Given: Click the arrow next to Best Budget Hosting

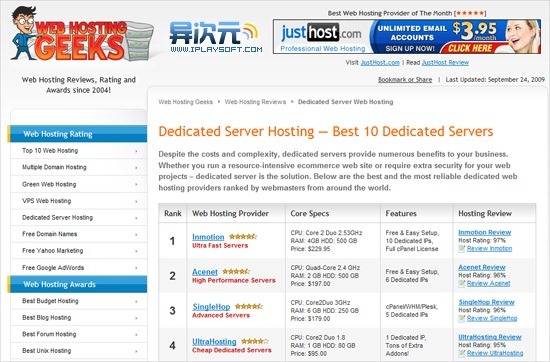Looking at the screenshot, I should [136, 302].
